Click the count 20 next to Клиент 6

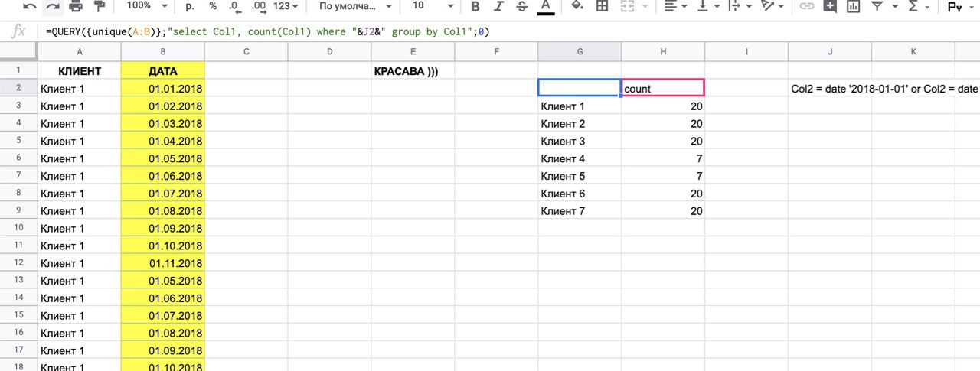click(x=663, y=194)
